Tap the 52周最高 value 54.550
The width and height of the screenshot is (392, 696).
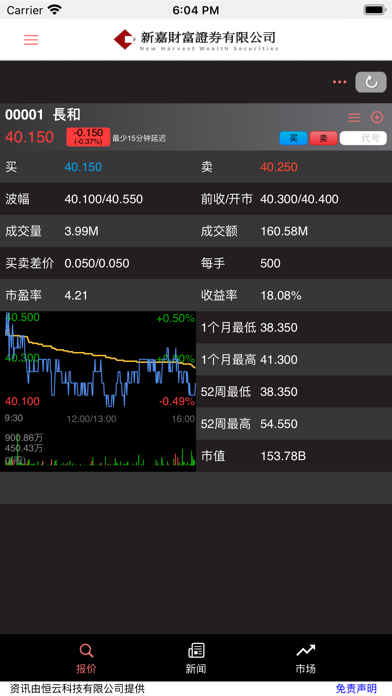tap(279, 424)
